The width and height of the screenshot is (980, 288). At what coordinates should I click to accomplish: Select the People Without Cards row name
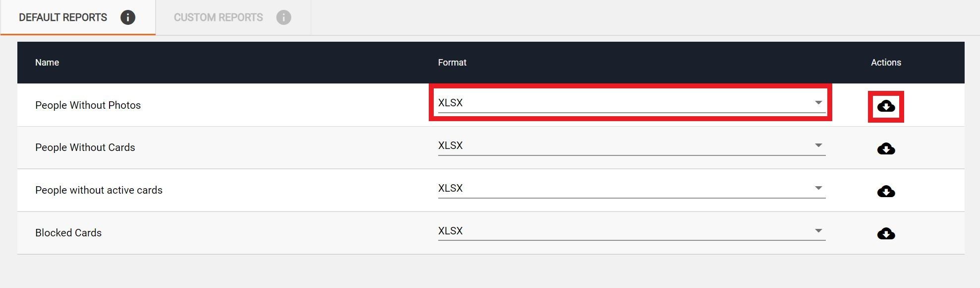tap(85, 147)
